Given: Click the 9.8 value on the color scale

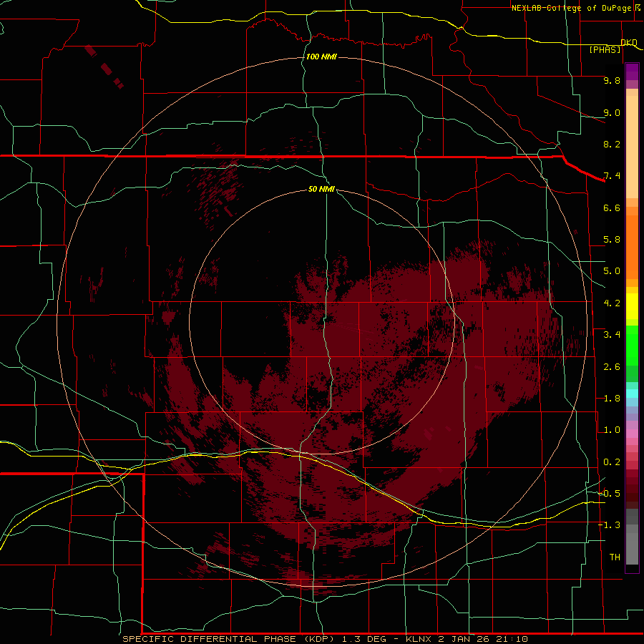Looking at the screenshot, I should (612, 80).
